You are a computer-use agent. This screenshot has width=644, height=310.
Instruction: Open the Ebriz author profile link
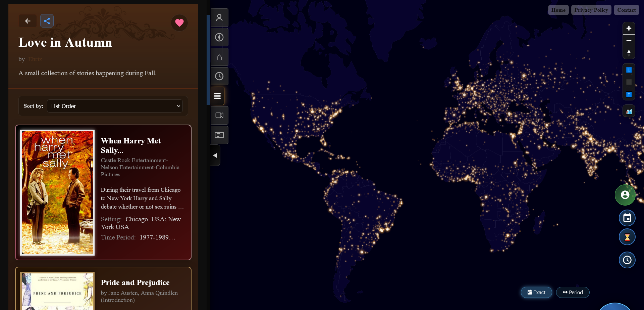coord(35,59)
